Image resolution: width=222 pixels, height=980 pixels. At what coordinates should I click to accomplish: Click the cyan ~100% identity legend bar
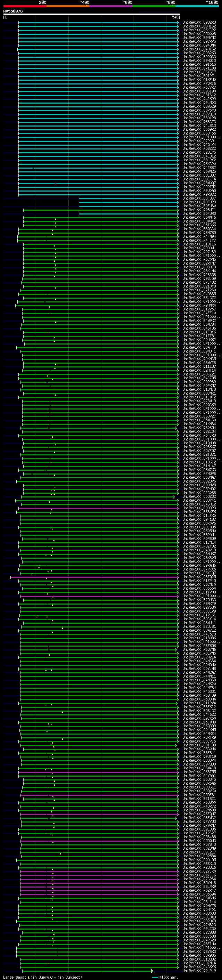point(197,6)
